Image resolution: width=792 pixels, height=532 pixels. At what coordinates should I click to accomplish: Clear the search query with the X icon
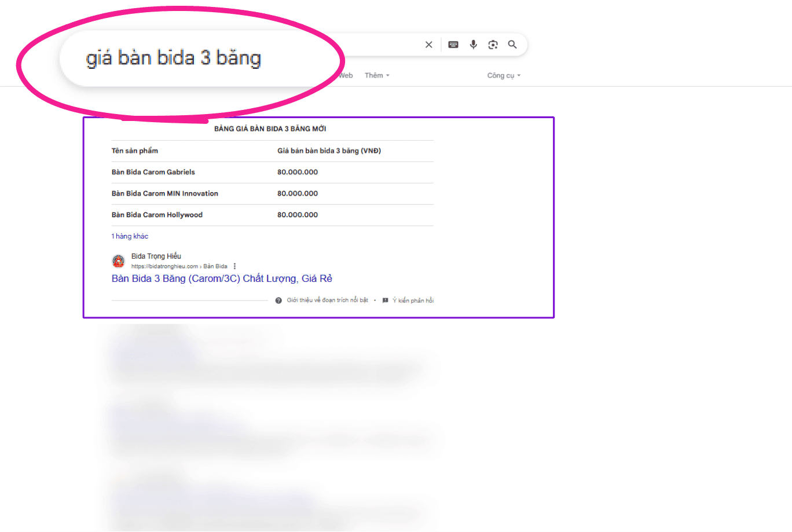[x=428, y=45]
